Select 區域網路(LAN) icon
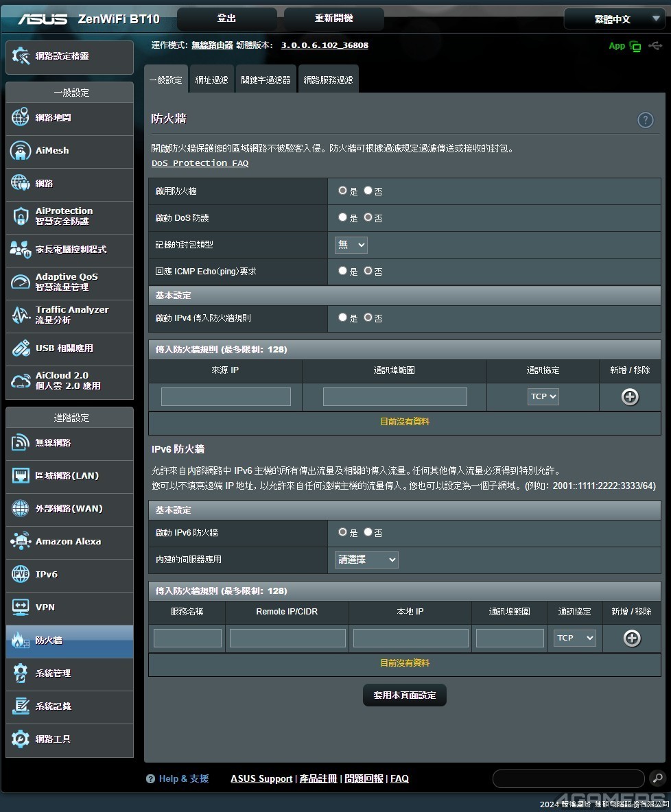This screenshot has height=812, width=671. (20, 475)
